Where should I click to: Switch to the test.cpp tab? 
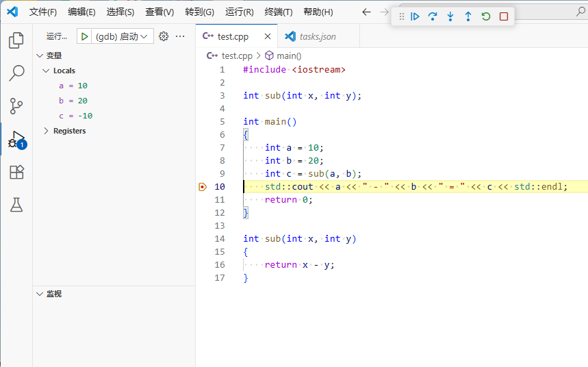click(233, 36)
